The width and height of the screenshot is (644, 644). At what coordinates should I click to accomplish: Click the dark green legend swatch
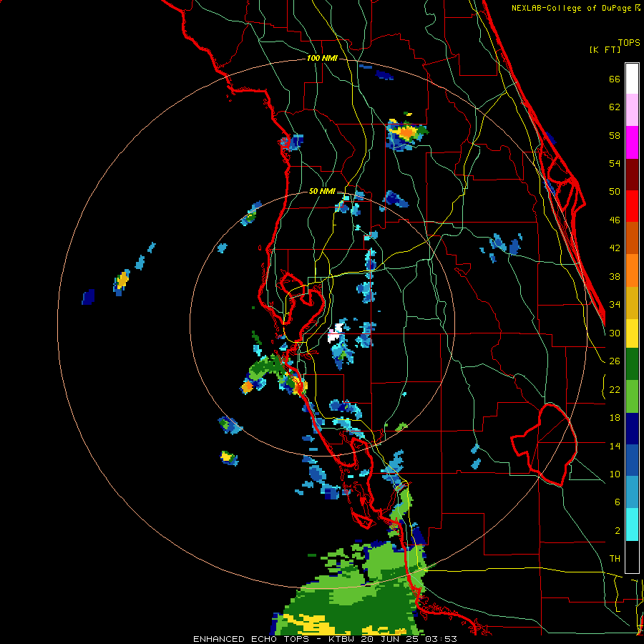tap(632, 364)
